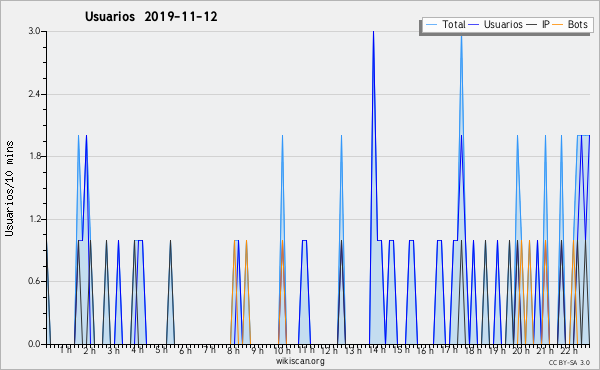Click the '19 h' x-axis label
Image resolution: width=600 pixels, height=370 pixels.
point(497,350)
